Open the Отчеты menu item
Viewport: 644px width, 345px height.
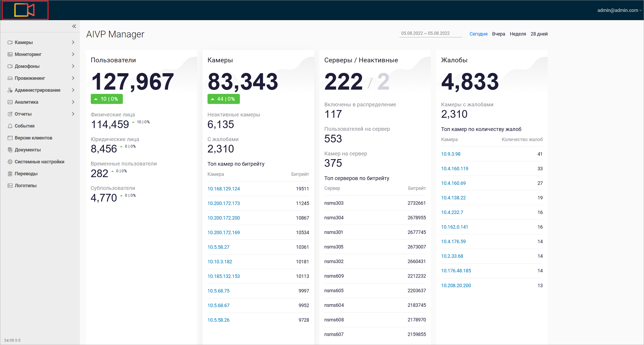tap(23, 114)
